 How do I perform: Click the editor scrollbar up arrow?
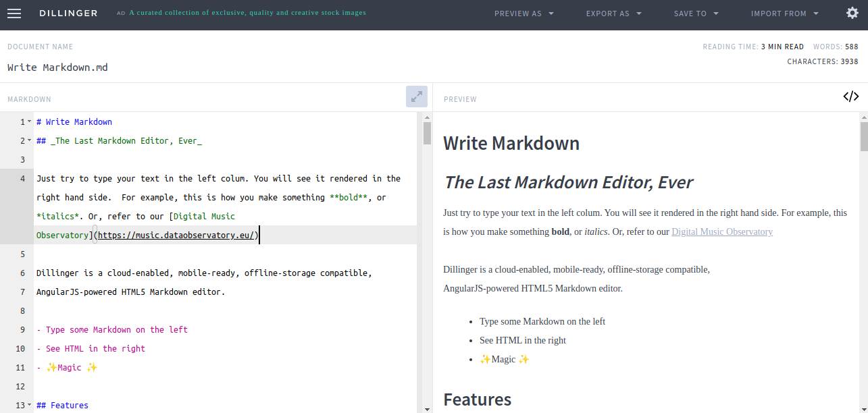pos(427,116)
